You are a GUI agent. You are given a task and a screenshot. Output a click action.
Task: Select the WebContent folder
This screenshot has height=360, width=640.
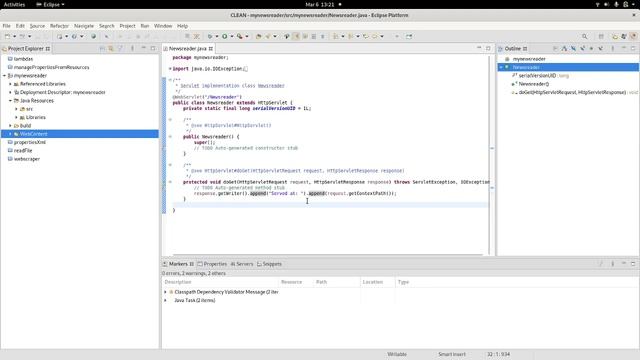(33, 134)
